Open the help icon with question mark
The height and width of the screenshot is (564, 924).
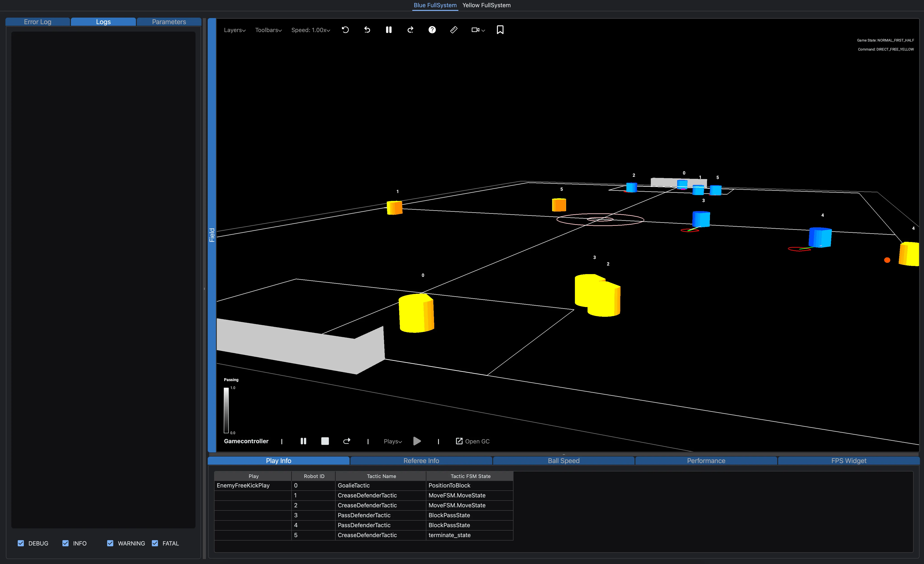[x=432, y=30]
